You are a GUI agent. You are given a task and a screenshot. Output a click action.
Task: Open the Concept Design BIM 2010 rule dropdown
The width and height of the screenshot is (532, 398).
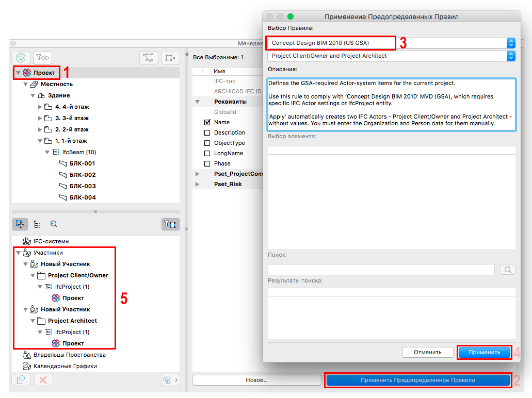point(391,43)
